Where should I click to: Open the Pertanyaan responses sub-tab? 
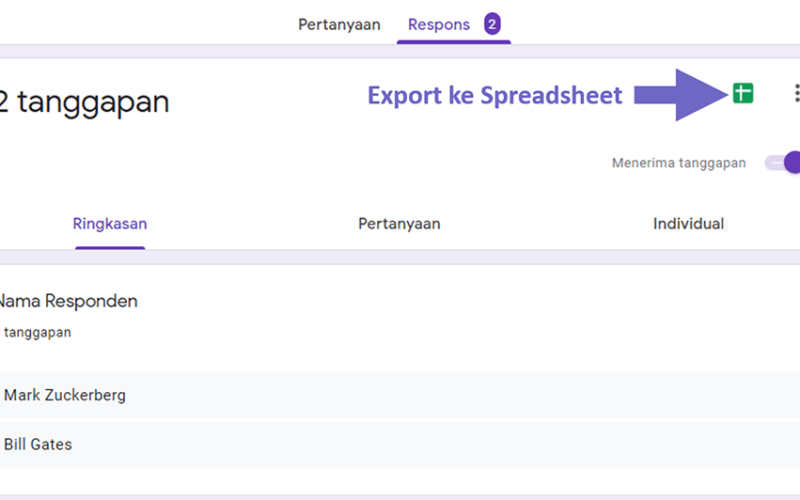(x=399, y=223)
